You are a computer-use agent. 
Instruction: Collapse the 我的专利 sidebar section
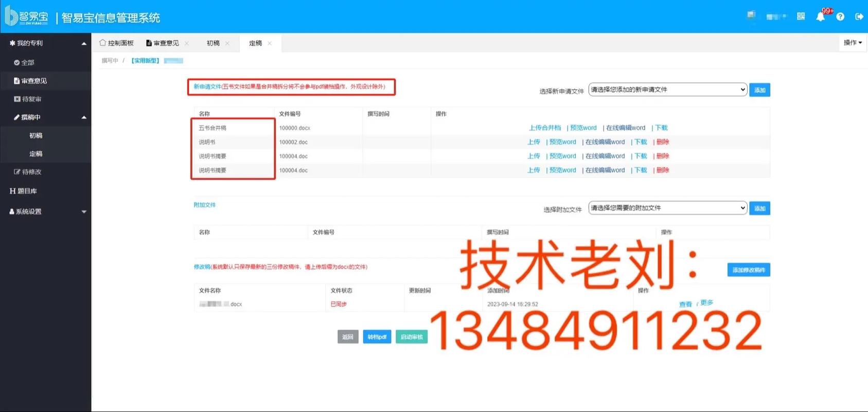pos(45,43)
